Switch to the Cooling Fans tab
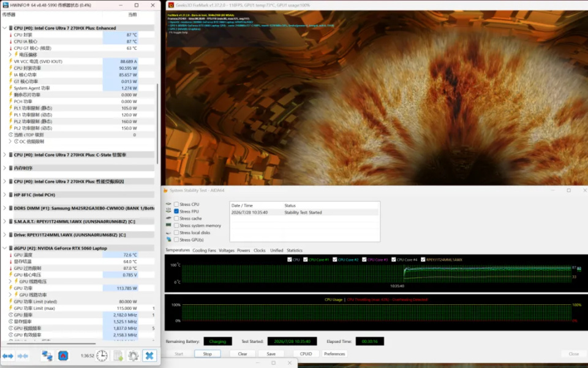588x368 pixels. coord(204,250)
